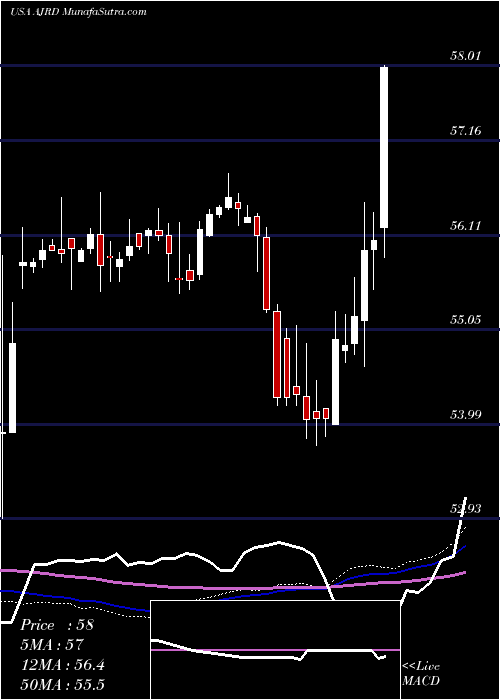This screenshot has width=500, height=700.
Task: Click the 56.11 price level label
Action: coord(466,225)
